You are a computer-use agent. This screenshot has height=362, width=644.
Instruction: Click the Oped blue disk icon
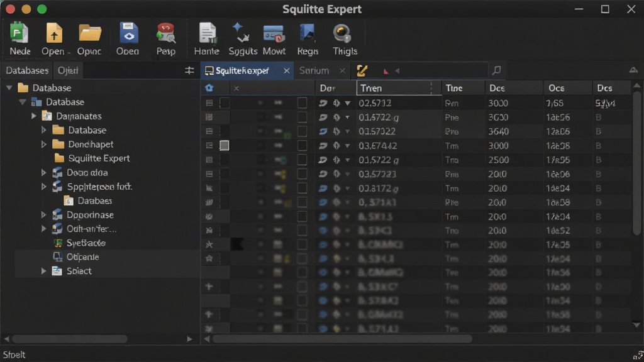click(128, 33)
